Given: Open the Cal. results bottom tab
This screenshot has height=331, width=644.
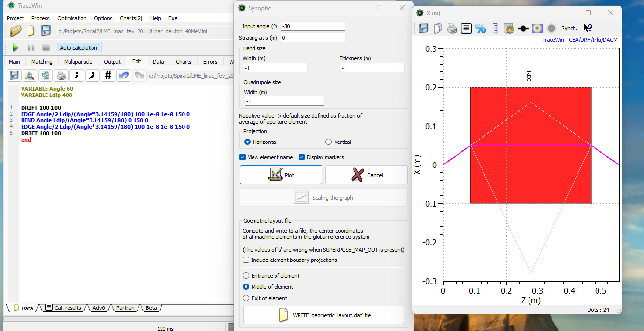Looking at the screenshot, I should click(64, 308).
